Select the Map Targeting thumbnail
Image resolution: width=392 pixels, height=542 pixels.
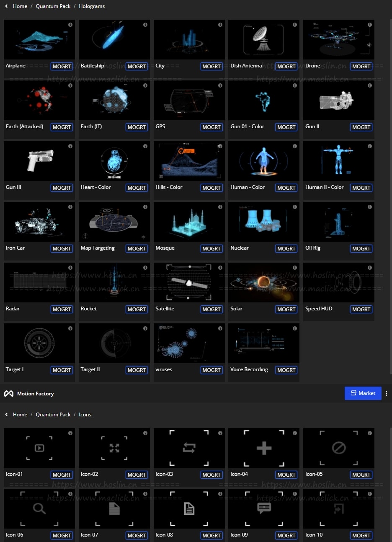point(114,222)
